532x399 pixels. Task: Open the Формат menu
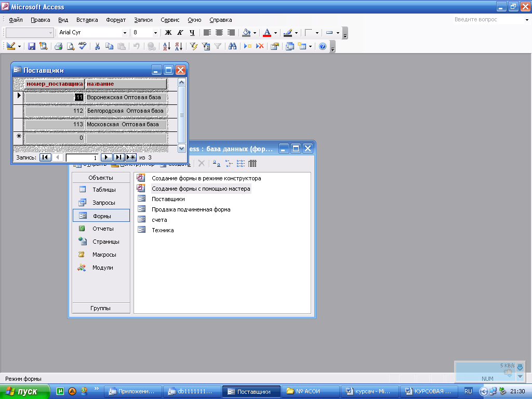point(116,20)
